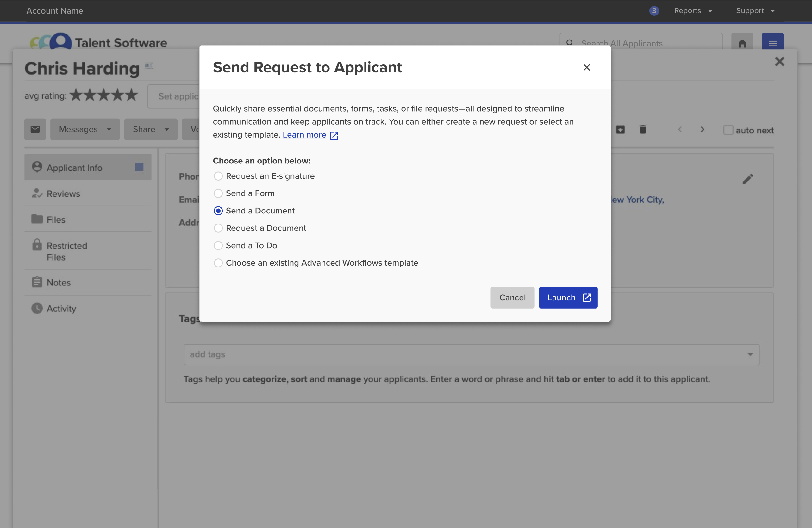Click the blue square on Applicant Info
The height and width of the screenshot is (528, 812).
pos(139,167)
